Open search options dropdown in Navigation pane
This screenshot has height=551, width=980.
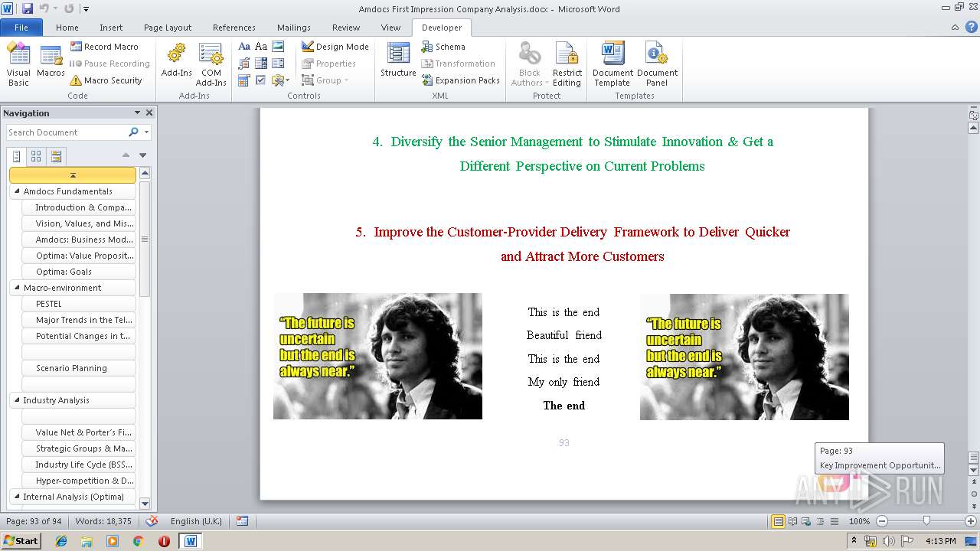pos(146,132)
